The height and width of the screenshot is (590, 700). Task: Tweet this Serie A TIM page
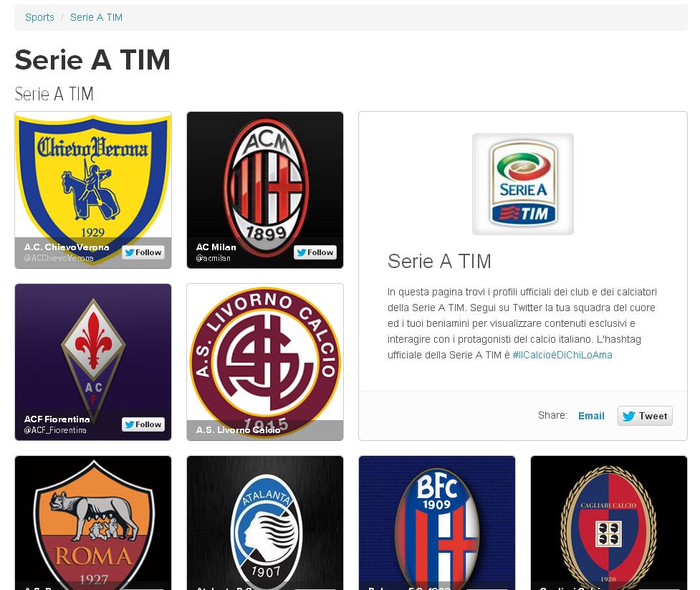tap(645, 416)
